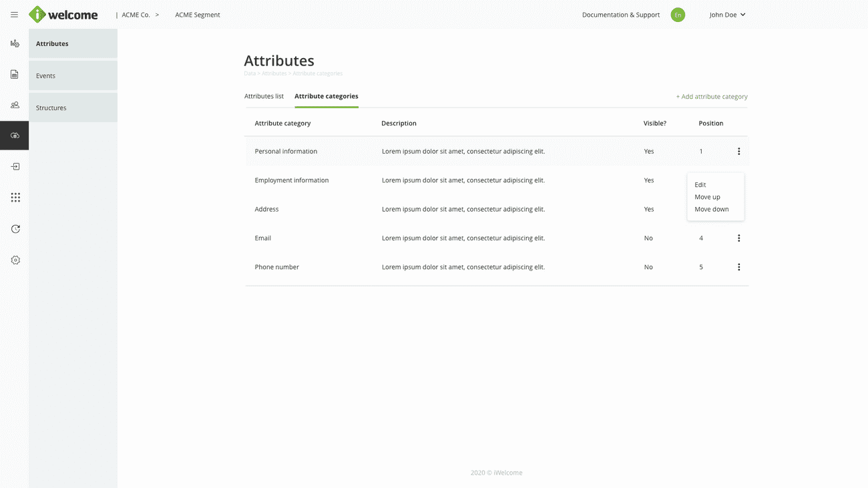The width and height of the screenshot is (868, 488).
Task: Choose Edit in the context menu
Action: pos(700,185)
